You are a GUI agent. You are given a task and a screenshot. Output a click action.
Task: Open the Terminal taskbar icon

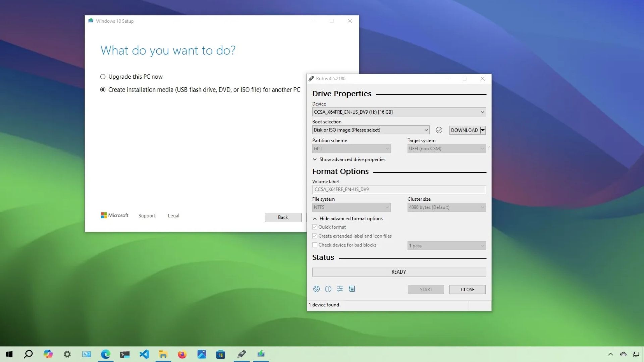[x=125, y=354]
